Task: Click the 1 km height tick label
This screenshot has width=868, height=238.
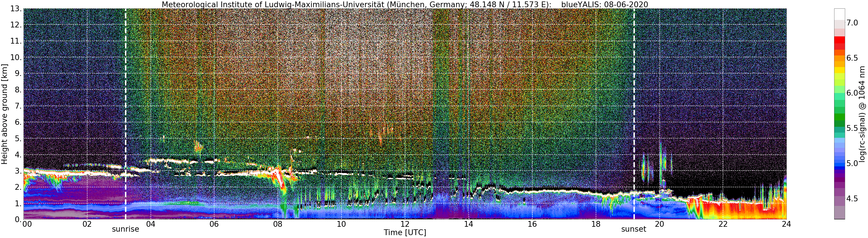Action: tap(18, 204)
